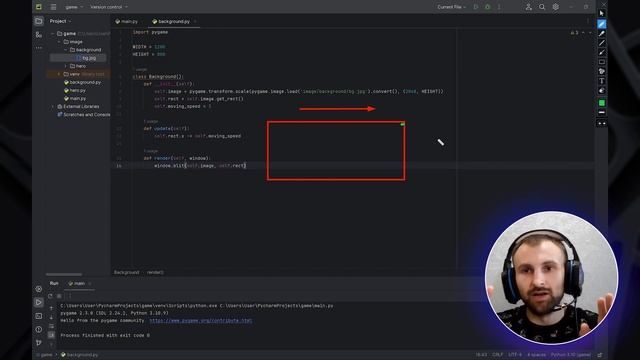This screenshot has width=640, height=360.
Task: Open the Run tool window icon
Action: (39, 302)
